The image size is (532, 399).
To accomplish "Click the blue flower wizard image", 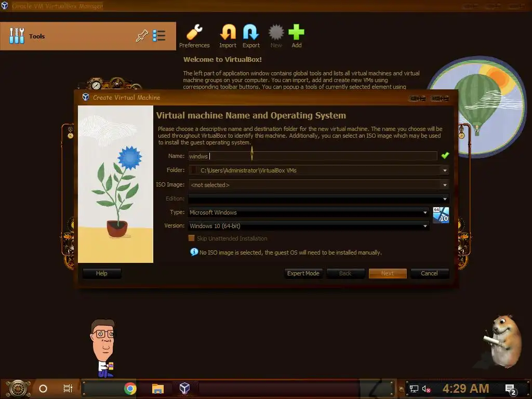I will pyautogui.click(x=116, y=184).
